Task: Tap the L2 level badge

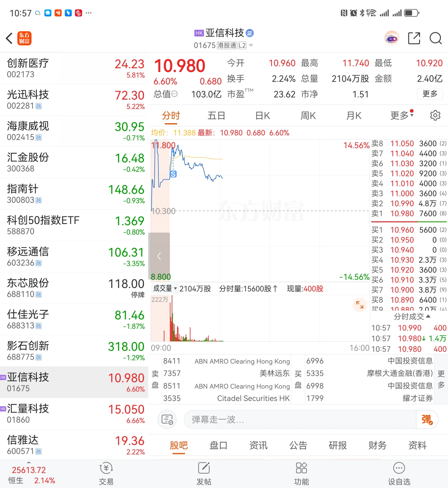Action: click(x=242, y=46)
